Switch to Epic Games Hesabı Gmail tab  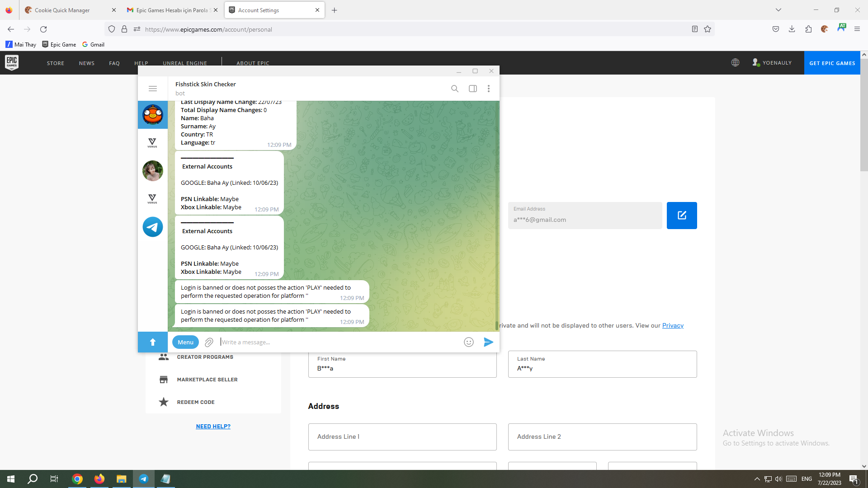172,10
